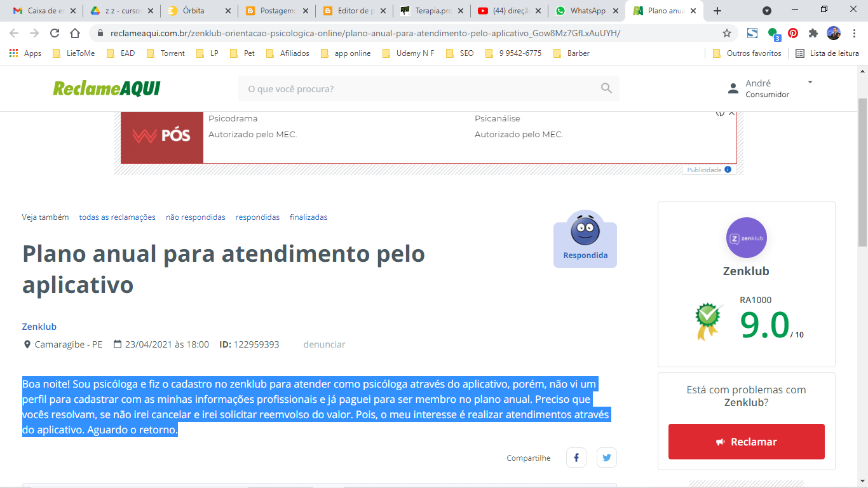Go back with the browser back arrow
The height and width of the screenshot is (488, 868).
(x=14, y=33)
